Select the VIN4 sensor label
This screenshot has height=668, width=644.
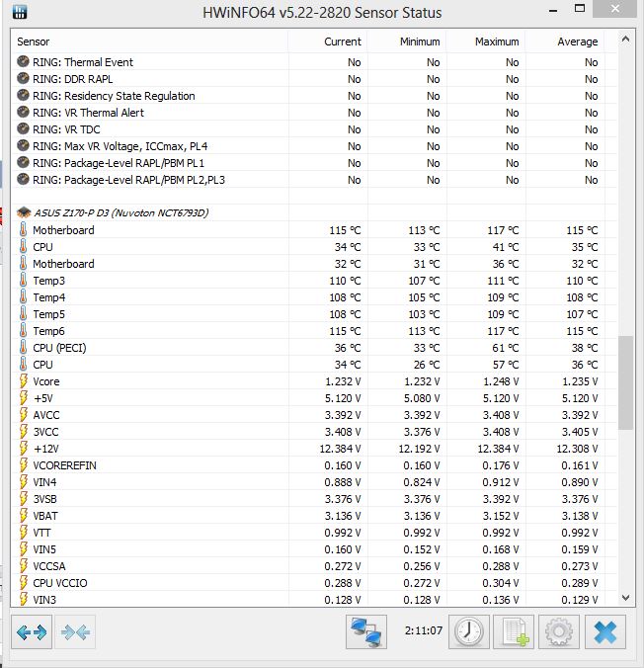(x=44, y=482)
